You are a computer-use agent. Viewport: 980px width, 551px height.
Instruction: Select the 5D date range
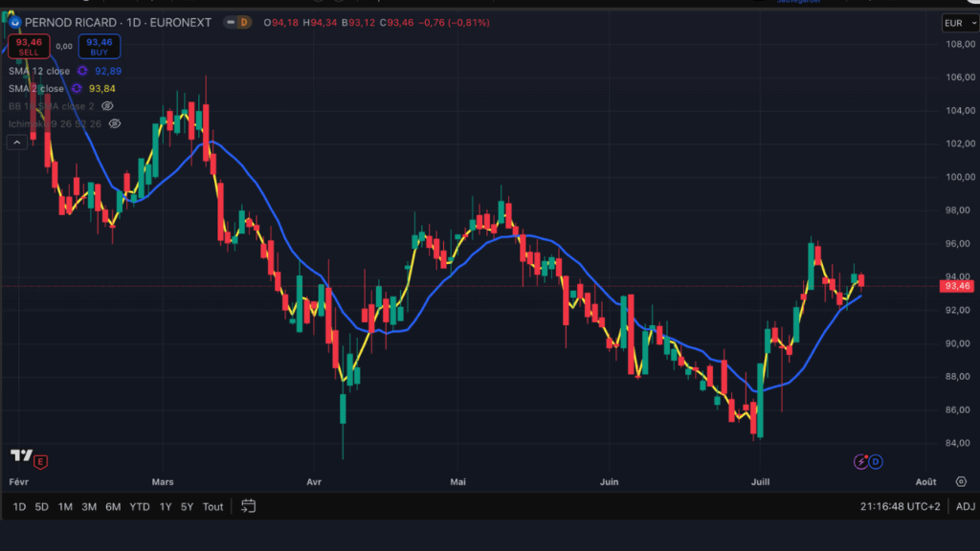[x=41, y=507]
